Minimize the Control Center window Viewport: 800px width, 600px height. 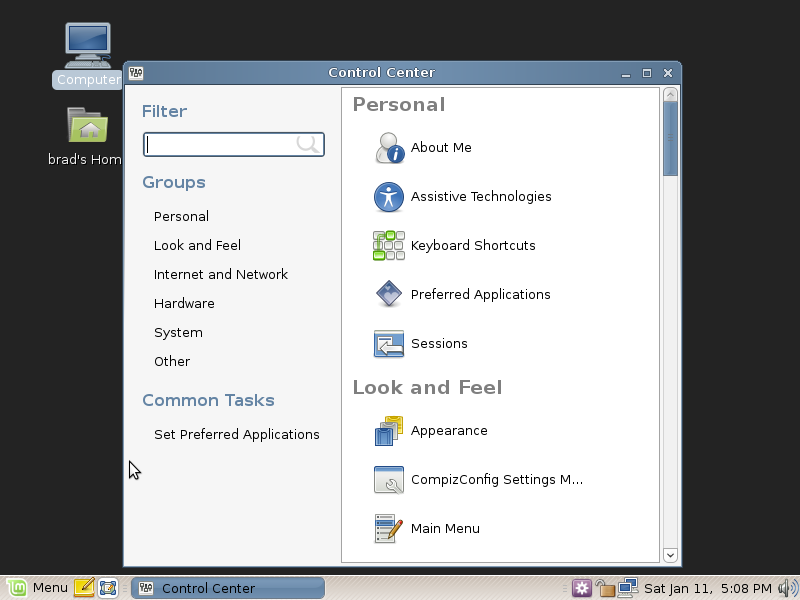coord(626,73)
